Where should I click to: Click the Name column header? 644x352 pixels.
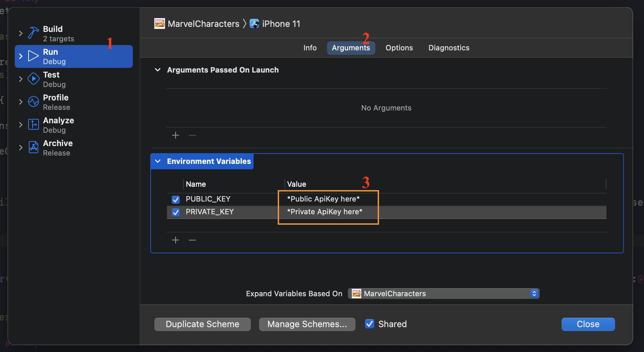point(196,184)
